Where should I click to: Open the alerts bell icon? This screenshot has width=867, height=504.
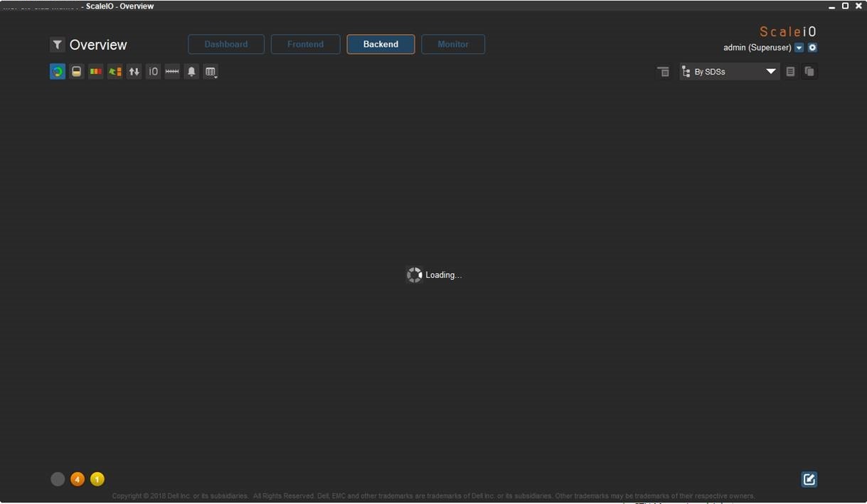click(x=191, y=71)
